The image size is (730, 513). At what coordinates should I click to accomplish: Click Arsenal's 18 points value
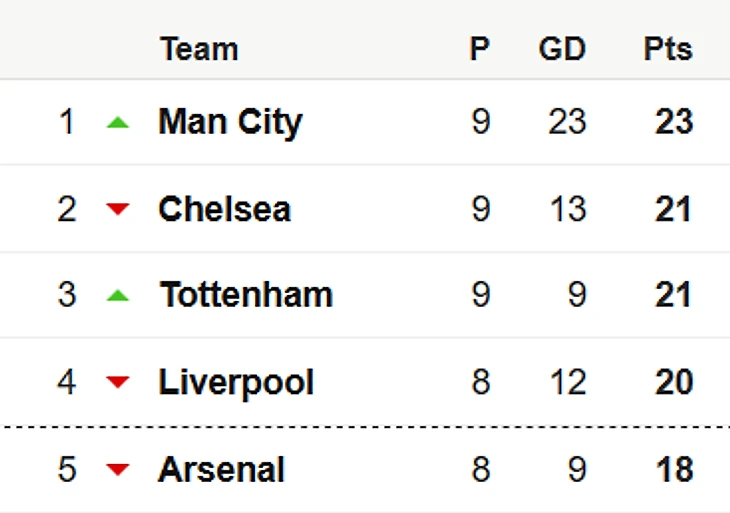pyautogui.click(x=674, y=469)
